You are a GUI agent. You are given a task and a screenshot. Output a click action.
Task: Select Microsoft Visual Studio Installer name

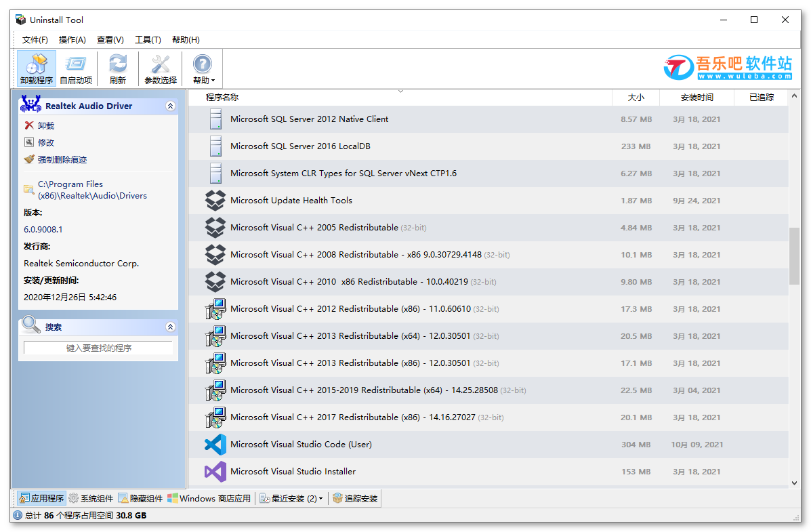tap(293, 472)
